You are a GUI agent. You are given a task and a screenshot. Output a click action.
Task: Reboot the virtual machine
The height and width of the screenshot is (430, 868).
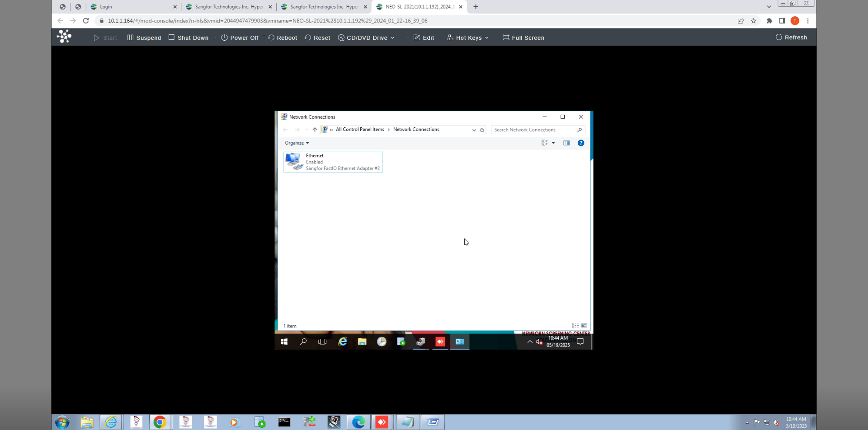coord(283,37)
